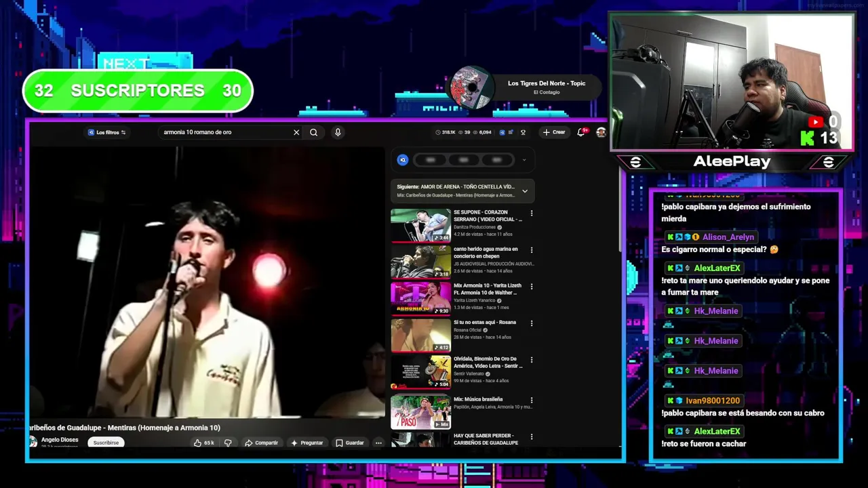Open 'Mix Armonia 10 - Yarita Lizeth' thumbnail
This screenshot has width=868, height=488.
click(420, 299)
